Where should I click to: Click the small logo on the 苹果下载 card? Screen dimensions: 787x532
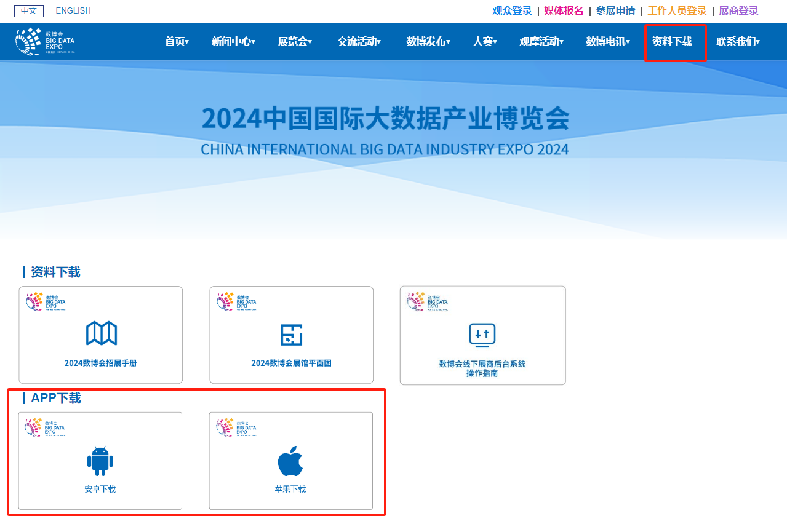pos(236,427)
